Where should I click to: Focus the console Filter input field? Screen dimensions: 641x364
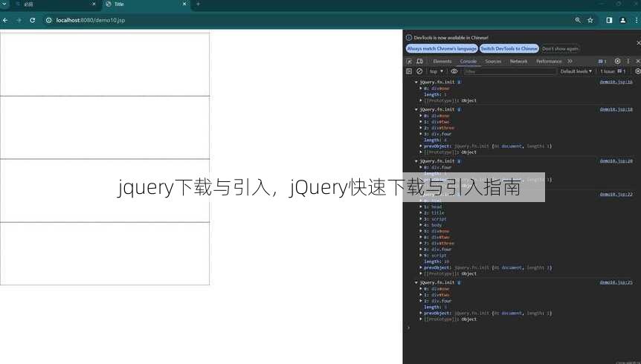click(x=509, y=71)
